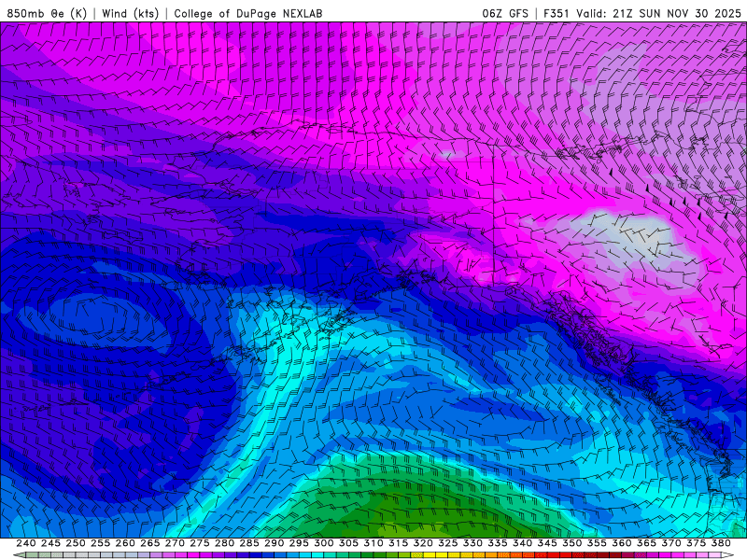Viewport: 747px width, 560px height.
Task: Click the 295 value on color scale
Action: click(299, 543)
